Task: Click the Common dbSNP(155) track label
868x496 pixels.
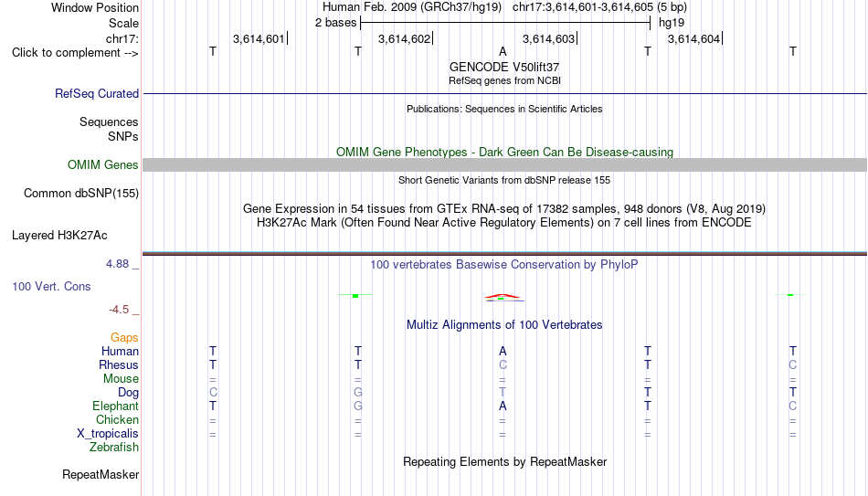Action: (x=80, y=194)
